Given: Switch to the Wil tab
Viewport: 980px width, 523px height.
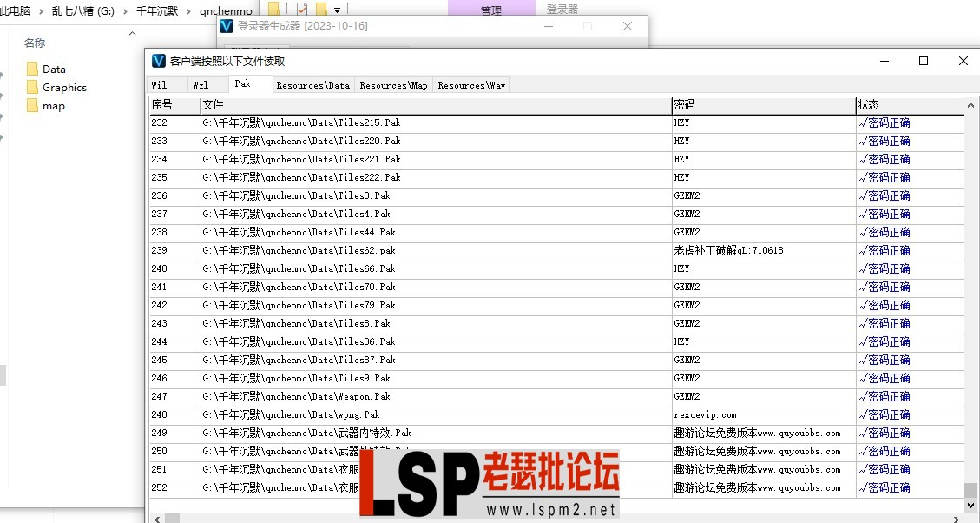Looking at the screenshot, I should (x=160, y=85).
